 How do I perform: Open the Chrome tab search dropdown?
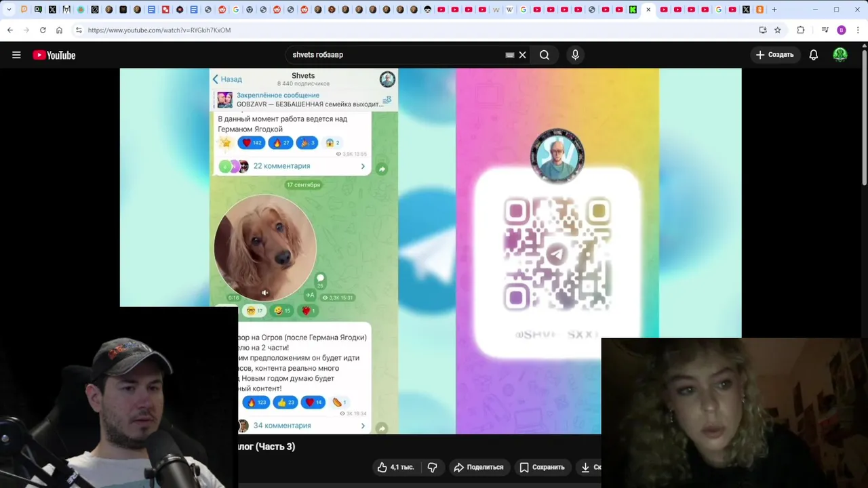coord(9,9)
